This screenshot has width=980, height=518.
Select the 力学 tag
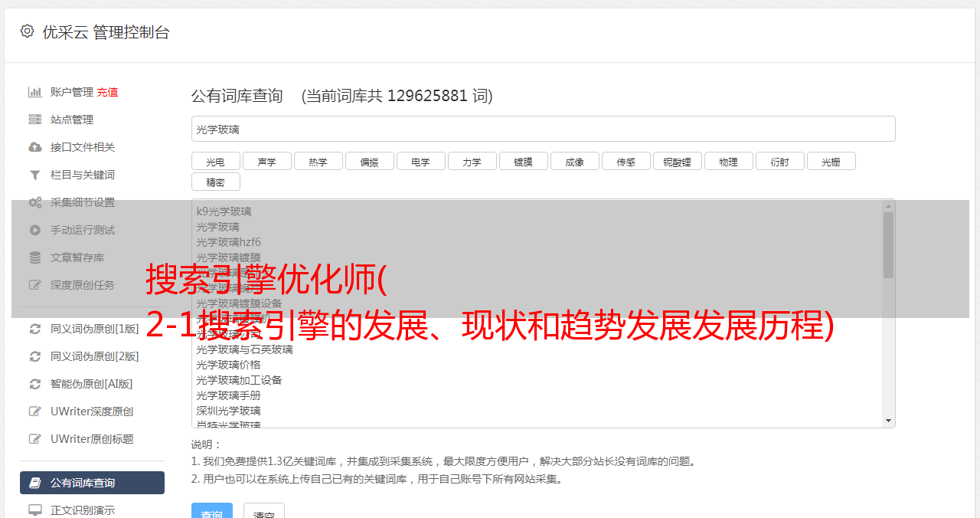(472, 162)
